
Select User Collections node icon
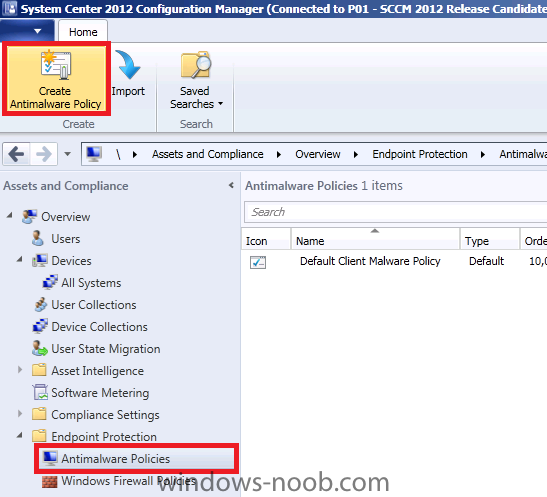40,304
